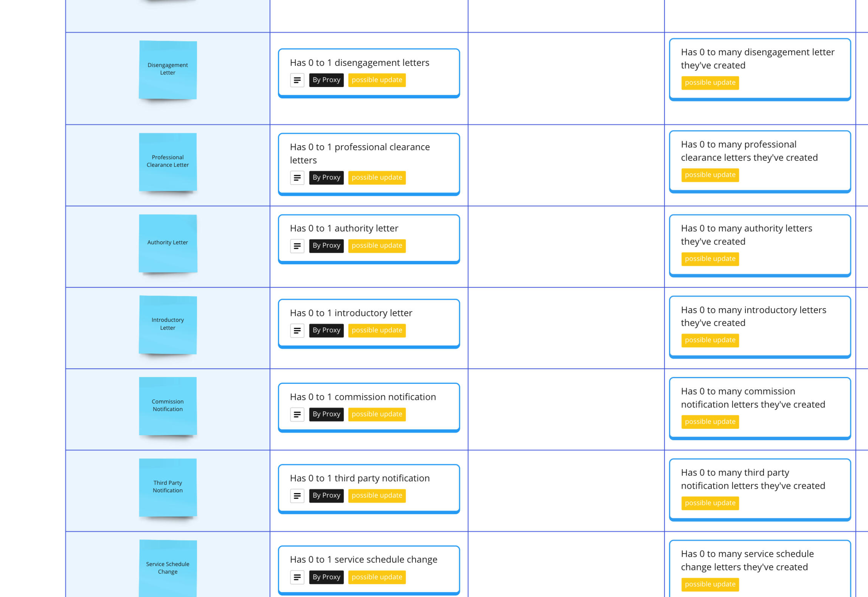Select the Professional Clearance Letter sticky note
Viewport: 868px width, 597px height.
168,161
